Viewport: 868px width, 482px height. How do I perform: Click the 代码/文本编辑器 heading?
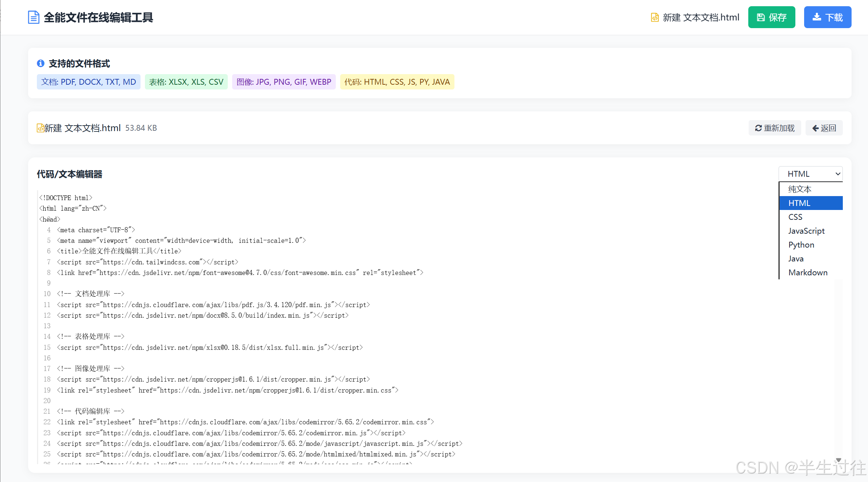coord(69,174)
